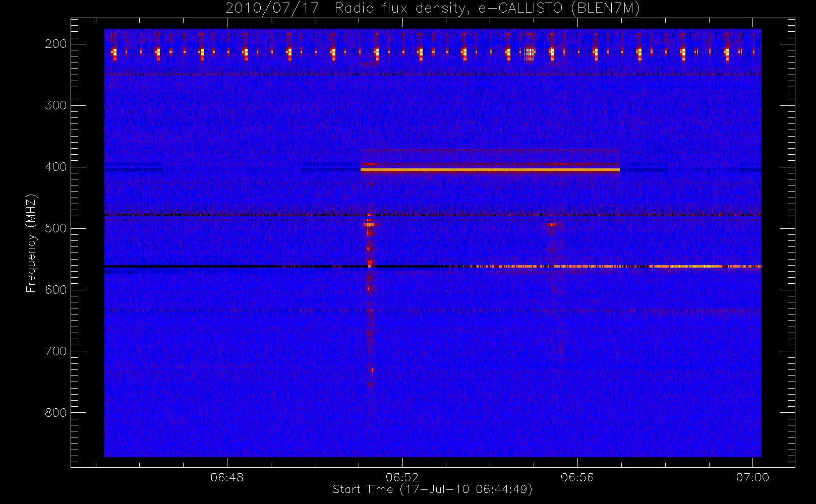This screenshot has height=504, width=816.
Task: Select the 200 frequency axis label
Action: point(56,44)
